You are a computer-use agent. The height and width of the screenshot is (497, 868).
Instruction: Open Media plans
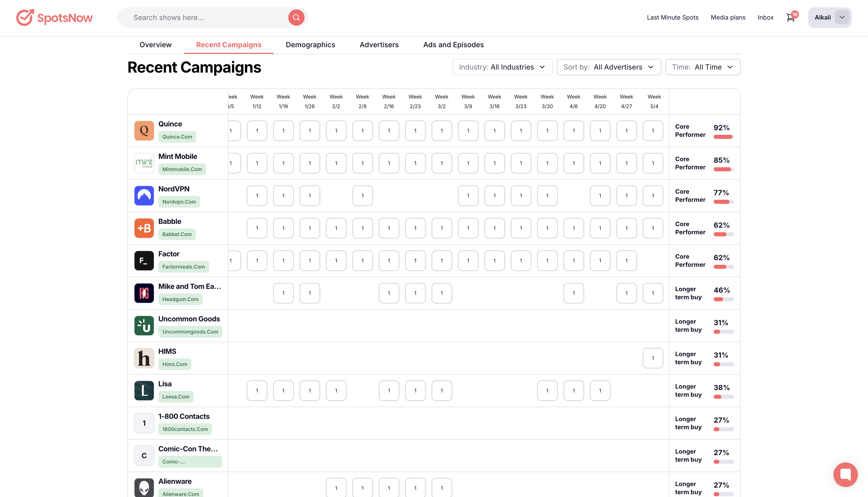point(728,18)
